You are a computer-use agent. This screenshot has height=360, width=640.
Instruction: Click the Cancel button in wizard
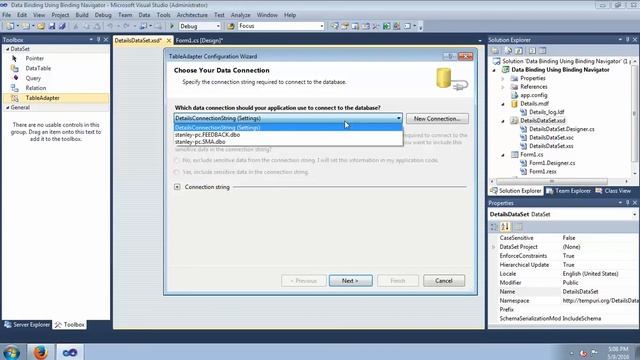pos(444,281)
